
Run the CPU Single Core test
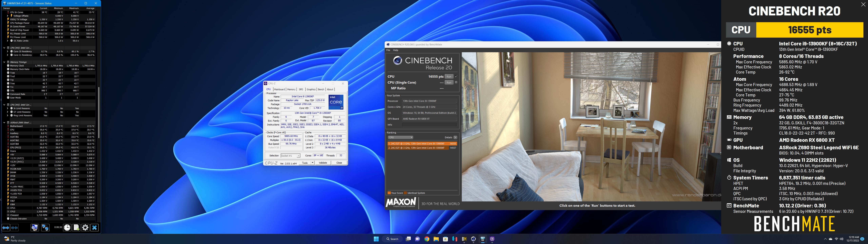[x=449, y=82]
